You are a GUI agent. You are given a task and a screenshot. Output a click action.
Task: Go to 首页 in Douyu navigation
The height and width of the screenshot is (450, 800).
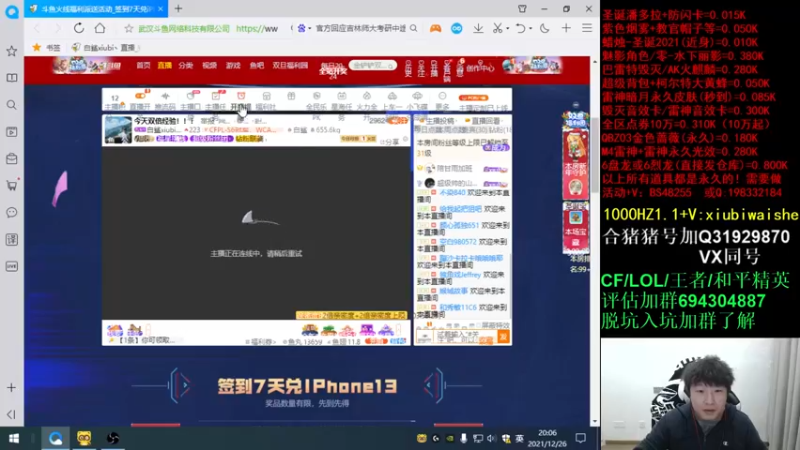coord(143,65)
